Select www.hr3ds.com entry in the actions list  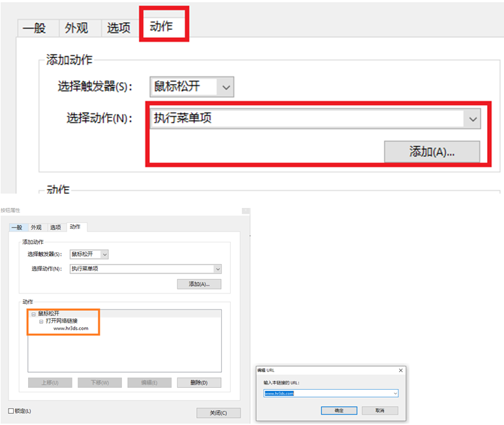click(70, 329)
